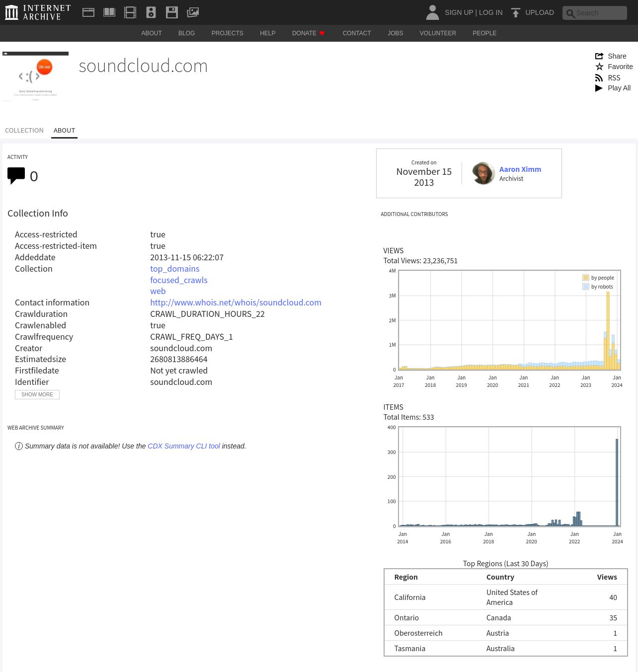Click the UPLOAD text link
638x672 pixels.
(540, 12)
